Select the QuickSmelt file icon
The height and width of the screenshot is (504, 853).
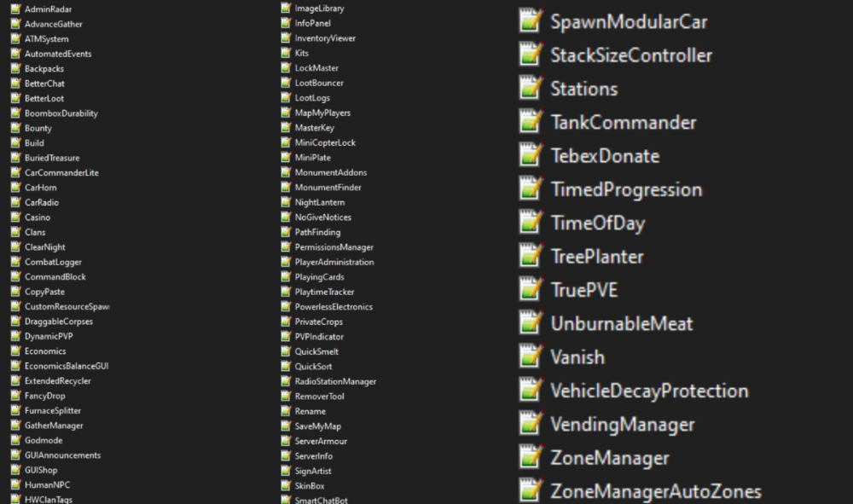pos(285,350)
